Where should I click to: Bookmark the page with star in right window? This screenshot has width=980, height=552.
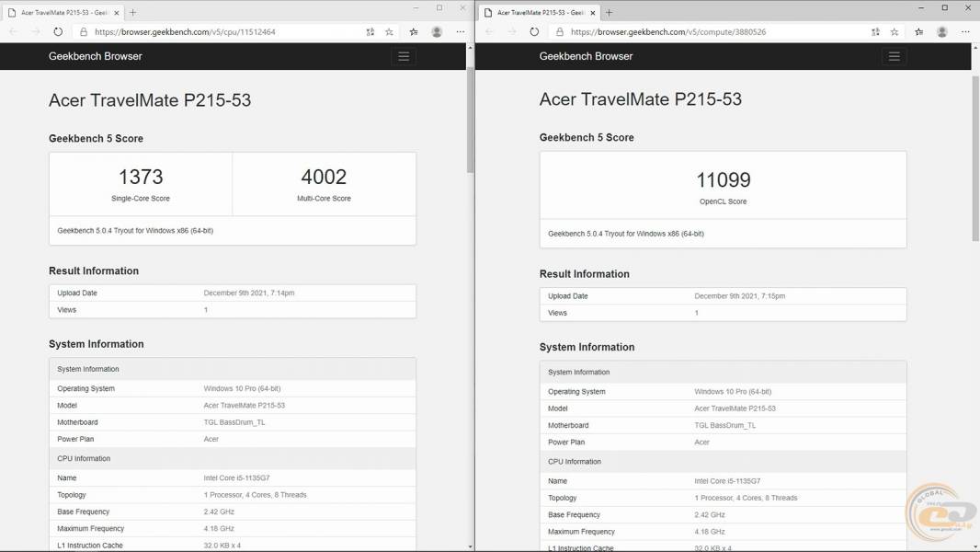tap(895, 32)
